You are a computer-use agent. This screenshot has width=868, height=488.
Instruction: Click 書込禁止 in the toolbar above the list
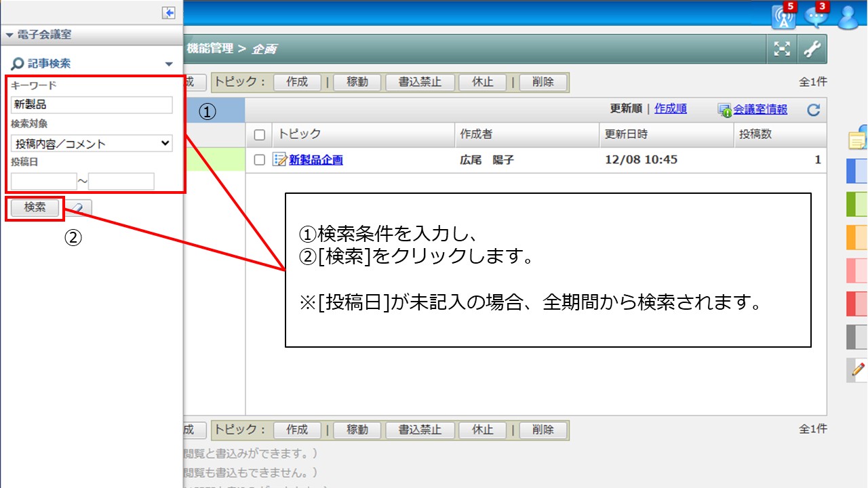420,82
